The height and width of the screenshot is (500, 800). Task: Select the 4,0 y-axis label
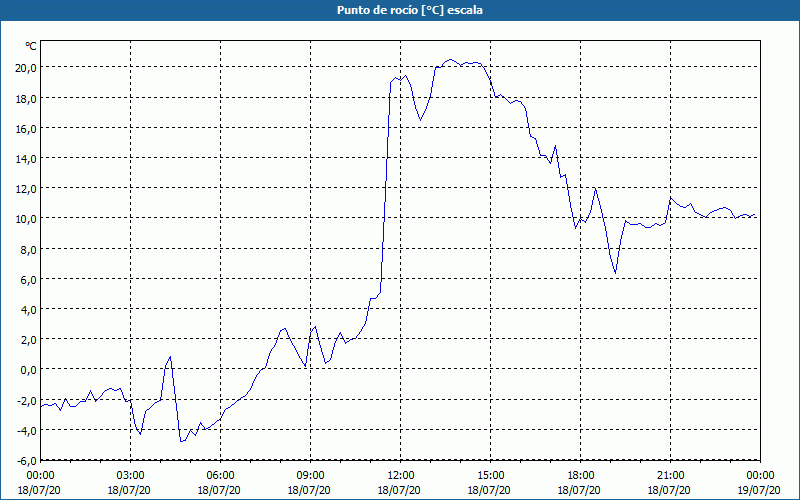(28, 310)
